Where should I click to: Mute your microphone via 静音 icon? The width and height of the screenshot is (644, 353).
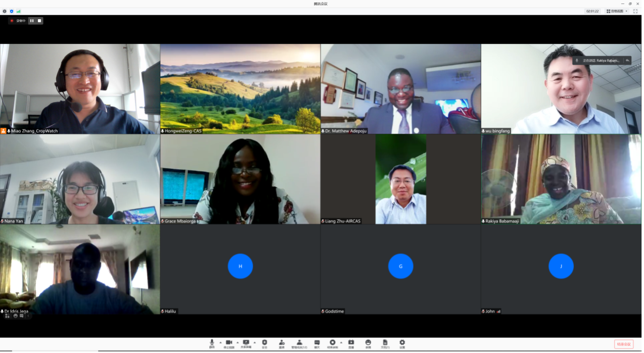[212, 343]
